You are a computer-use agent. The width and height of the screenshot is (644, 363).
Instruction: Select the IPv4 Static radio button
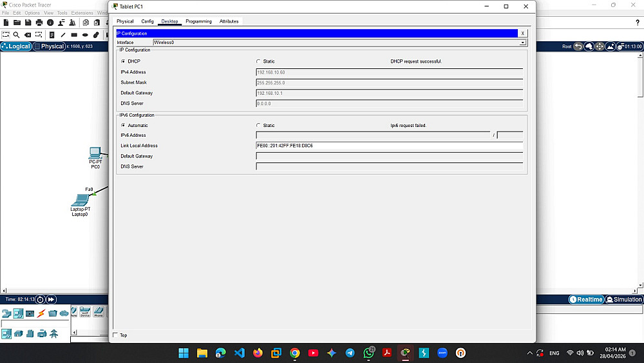pyautogui.click(x=258, y=61)
